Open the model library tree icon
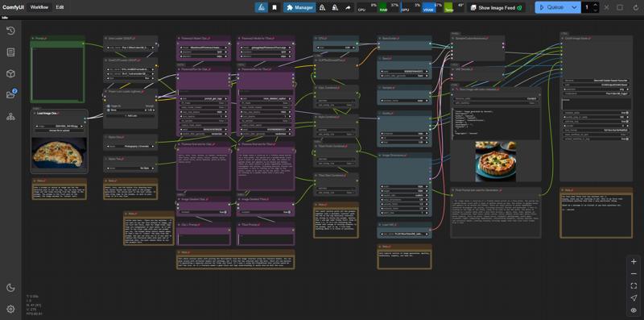This screenshot has width=644, height=320. pyautogui.click(x=10, y=117)
